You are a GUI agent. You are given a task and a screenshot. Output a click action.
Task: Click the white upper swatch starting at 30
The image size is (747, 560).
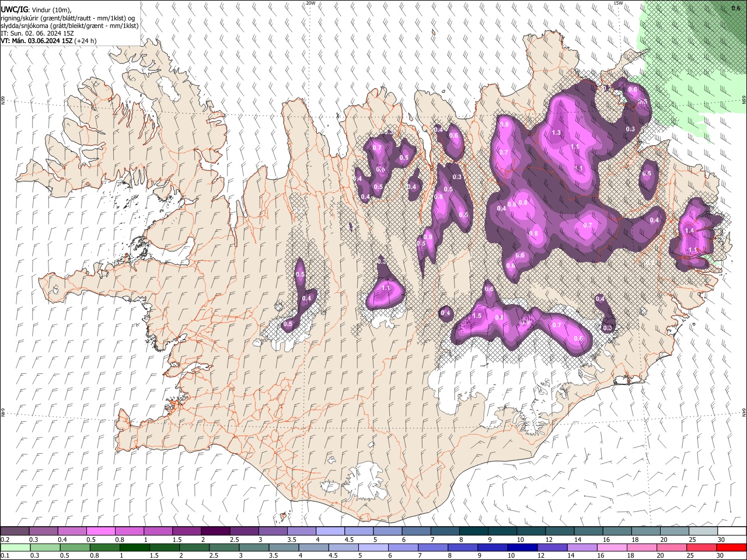(x=732, y=531)
